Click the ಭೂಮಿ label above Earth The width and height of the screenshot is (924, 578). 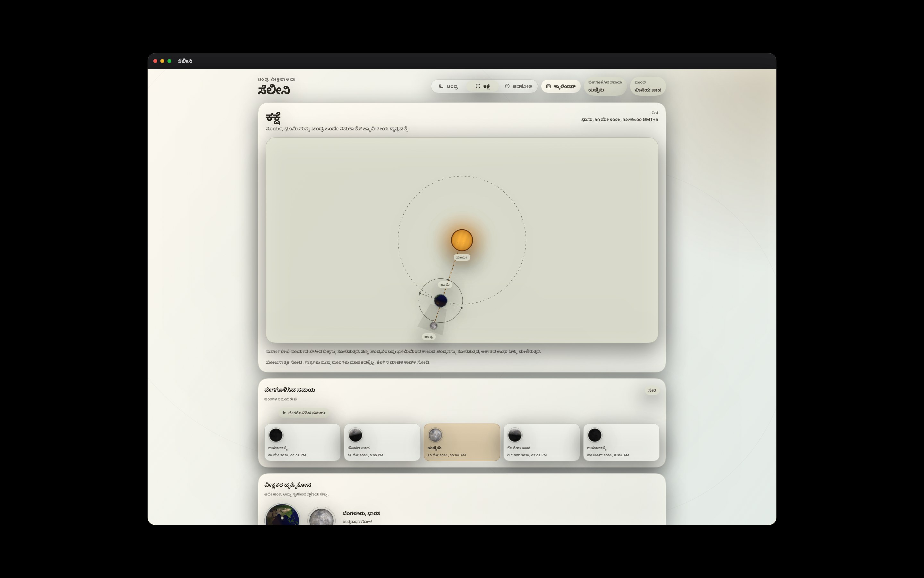pos(445,285)
